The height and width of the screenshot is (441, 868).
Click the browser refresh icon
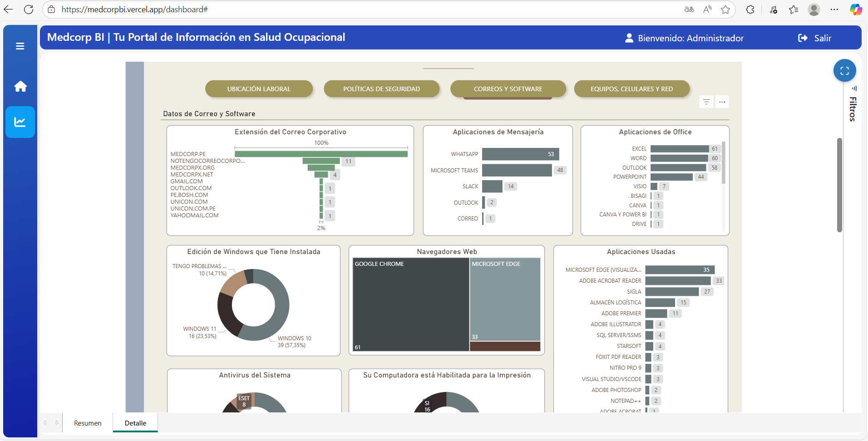[x=29, y=10]
